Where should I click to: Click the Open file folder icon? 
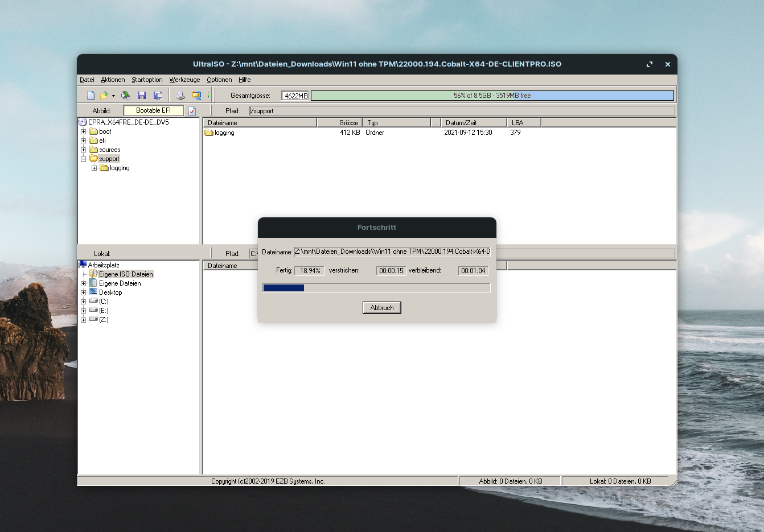pos(104,96)
